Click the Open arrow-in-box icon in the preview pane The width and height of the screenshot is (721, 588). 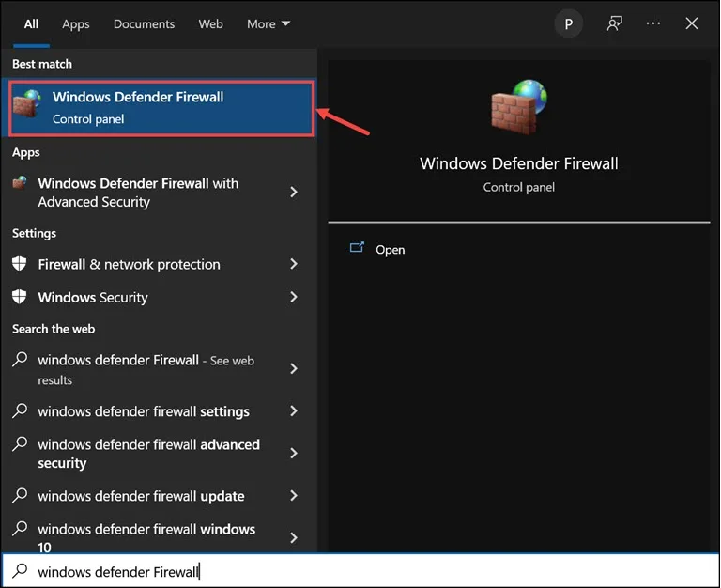(357, 248)
